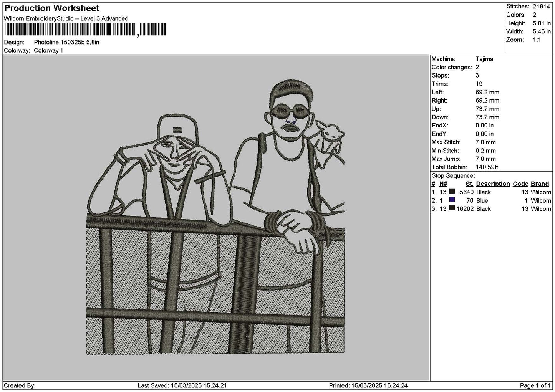555x392 pixels.
Task: Click stitch count '70' in stop 2
Action: (470, 200)
